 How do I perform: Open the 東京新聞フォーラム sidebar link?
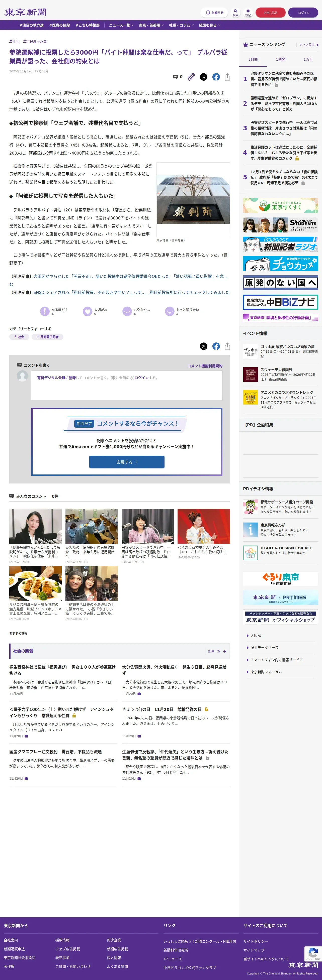(x=266, y=672)
